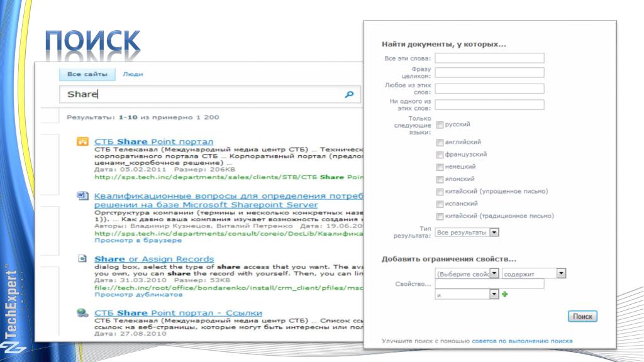
Task: Click the Добавить ограничения свойств... heading
Action: (x=449, y=259)
